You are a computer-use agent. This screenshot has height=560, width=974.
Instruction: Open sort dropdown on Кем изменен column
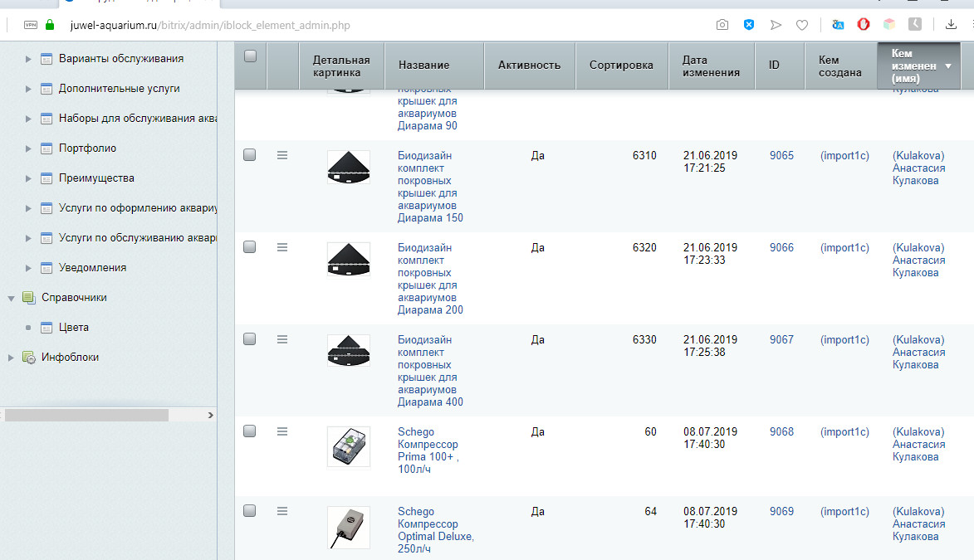tap(948, 66)
